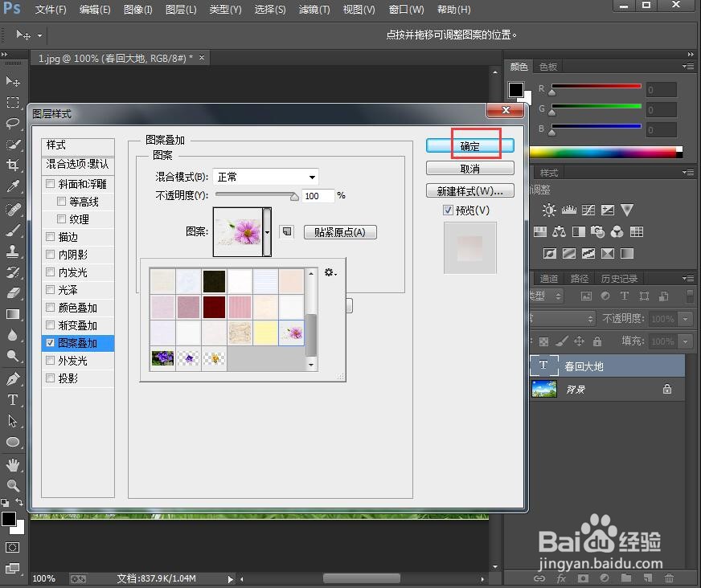The height and width of the screenshot is (588, 701).
Task: Open the 图像(I) menu
Action: click(x=137, y=10)
